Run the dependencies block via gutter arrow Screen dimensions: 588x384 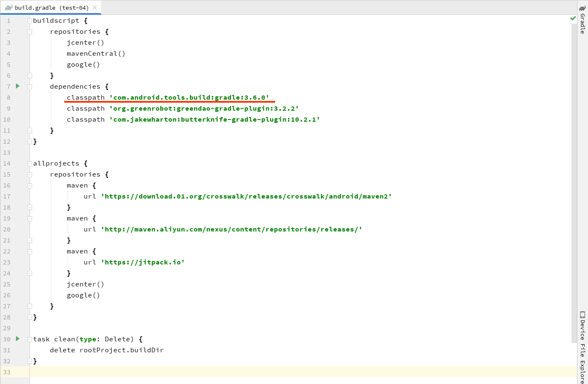click(18, 86)
